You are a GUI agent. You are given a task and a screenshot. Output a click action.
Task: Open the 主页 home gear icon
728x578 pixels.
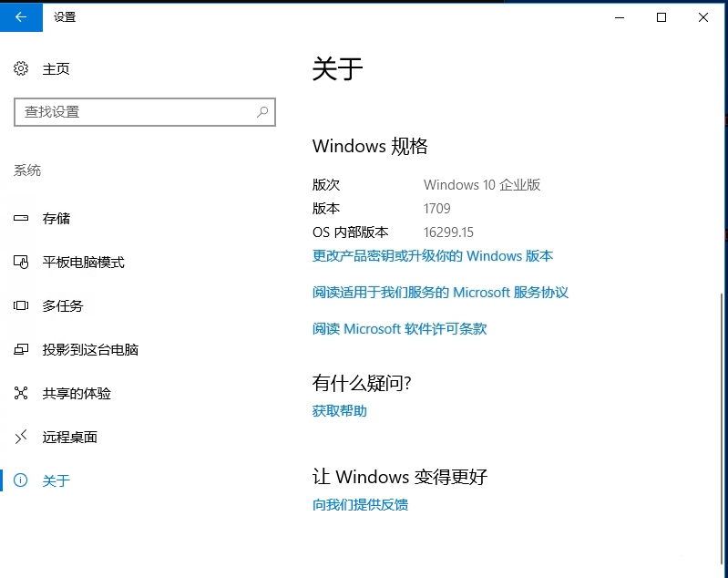click(21, 69)
